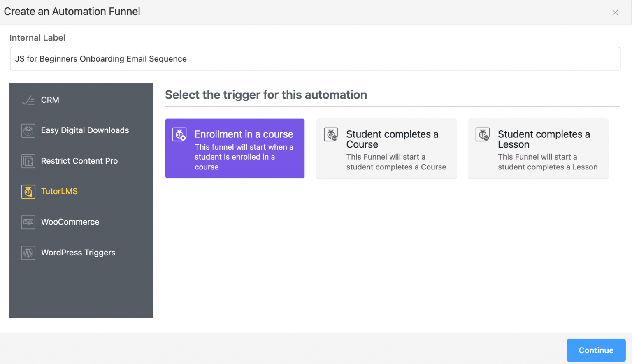Click the CRM checklist icon
632x364 pixels.
(28, 100)
